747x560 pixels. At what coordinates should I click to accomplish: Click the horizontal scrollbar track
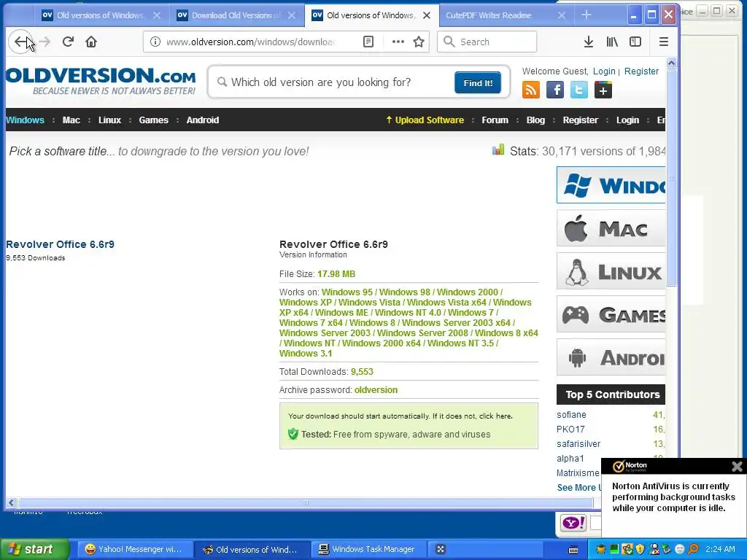point(306,502)
